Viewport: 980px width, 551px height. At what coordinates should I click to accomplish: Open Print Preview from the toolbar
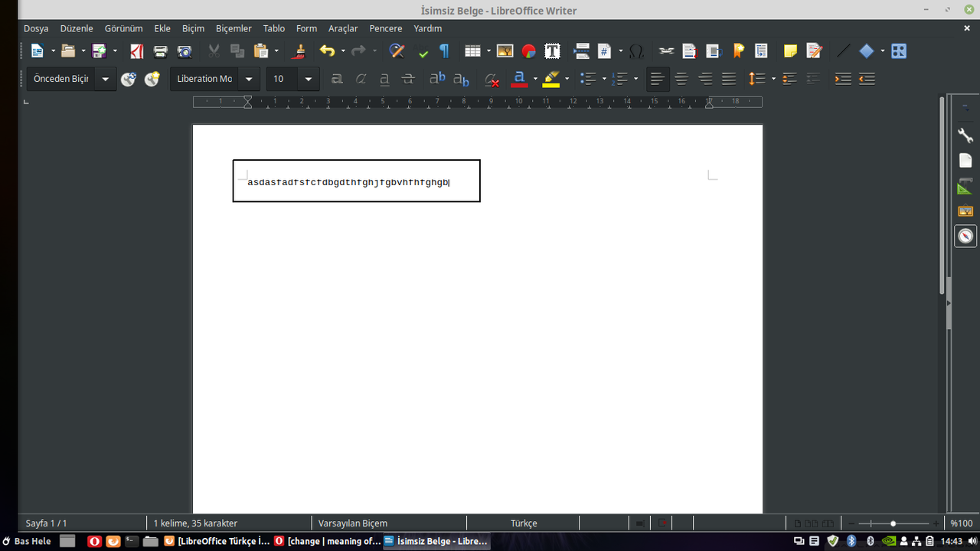[185, 51]
